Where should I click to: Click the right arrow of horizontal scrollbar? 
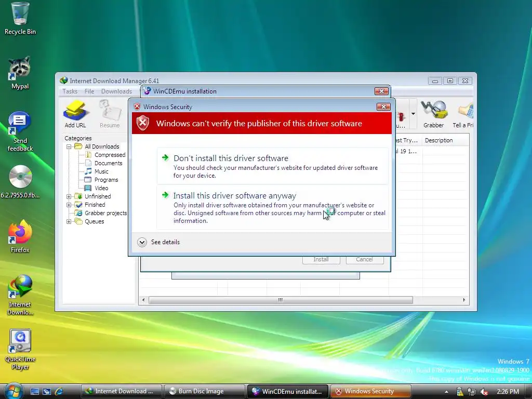[x=464, y=300]
